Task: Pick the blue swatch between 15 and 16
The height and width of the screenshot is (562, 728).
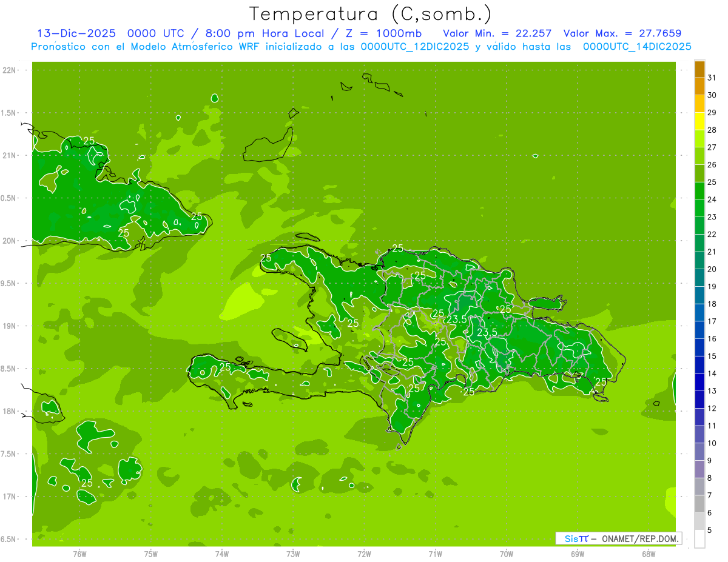Action: tap(699, 348)
